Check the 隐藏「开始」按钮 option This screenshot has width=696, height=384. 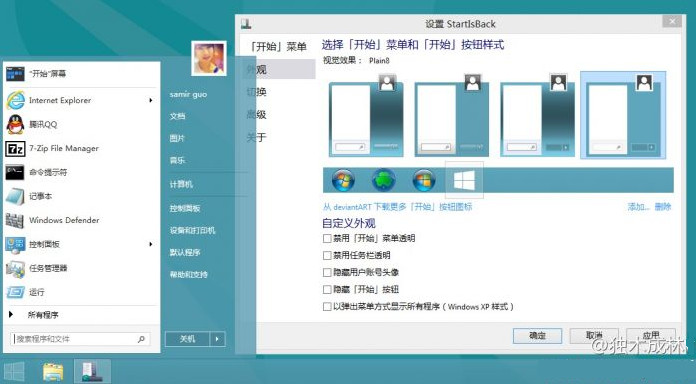[x=327, y=289]
